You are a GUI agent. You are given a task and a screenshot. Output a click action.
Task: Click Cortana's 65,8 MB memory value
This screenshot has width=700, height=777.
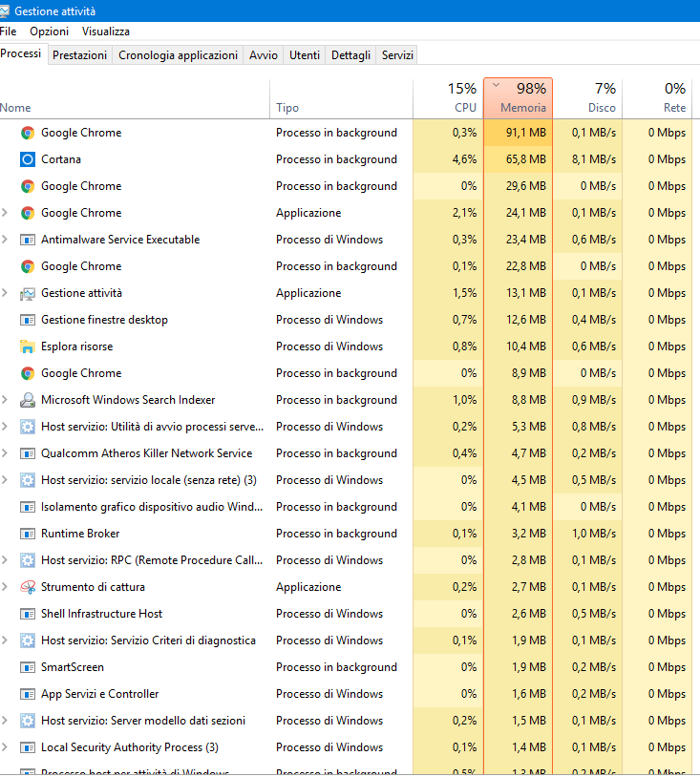(x=525, y=159)
